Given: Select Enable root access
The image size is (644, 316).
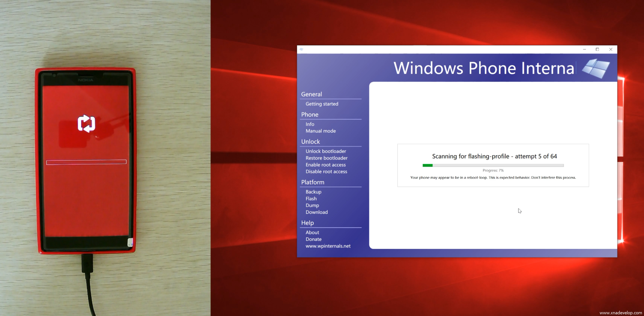Looking at the screenshot, I should coord(325,165).
